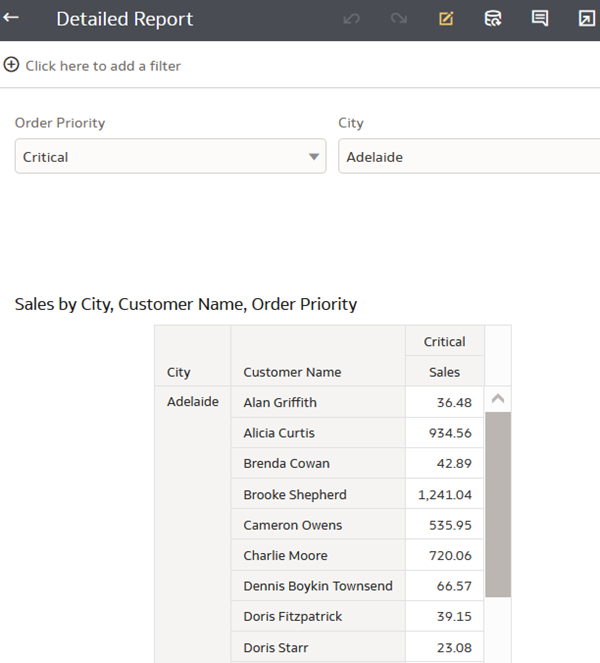Click the City column header in table
Viewport: 600px width, 663px height.
[193, 356]
